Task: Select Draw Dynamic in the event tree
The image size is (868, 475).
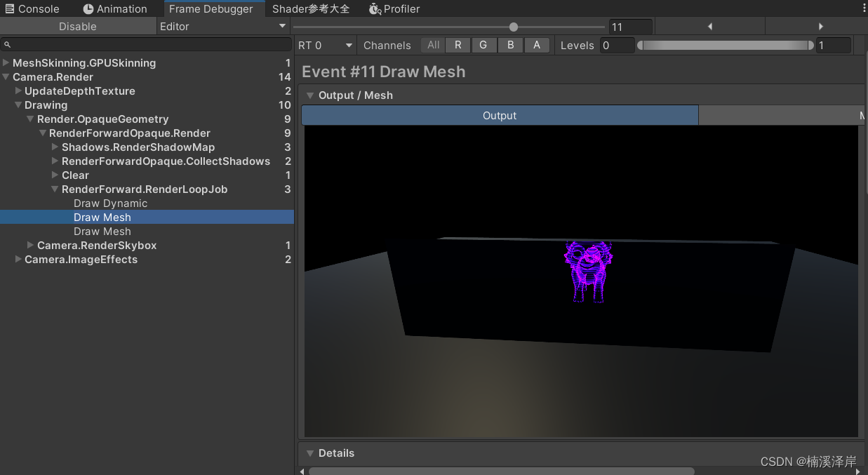Action: coord(110,203)
